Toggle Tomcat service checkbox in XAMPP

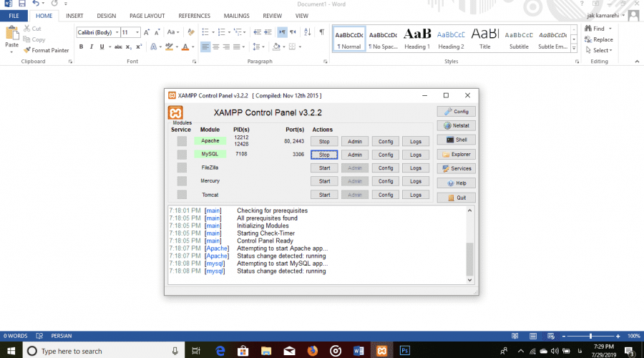click(182, 195)
